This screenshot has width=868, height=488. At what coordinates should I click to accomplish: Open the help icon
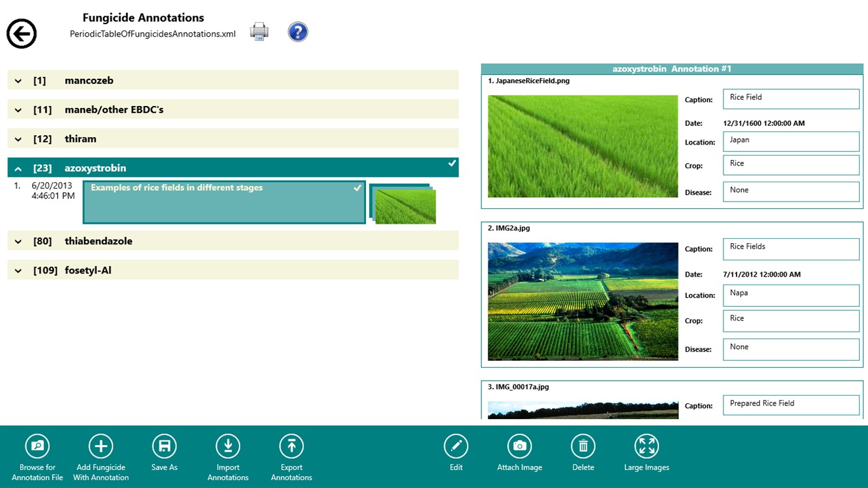click(x=298, y=31)
